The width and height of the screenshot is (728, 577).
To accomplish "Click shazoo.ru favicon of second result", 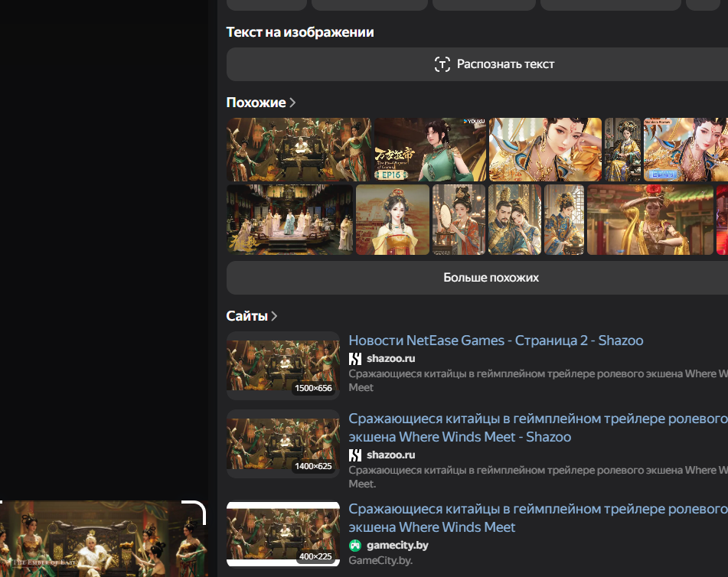I will coord(355,455).
